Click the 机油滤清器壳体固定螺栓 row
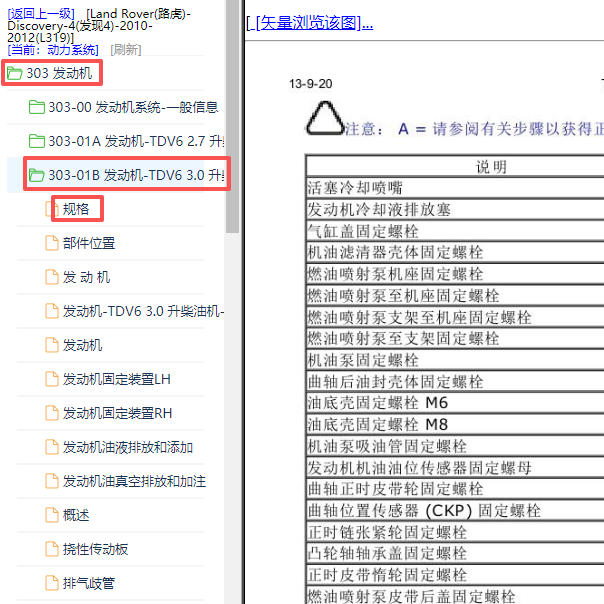 (455, 253)
